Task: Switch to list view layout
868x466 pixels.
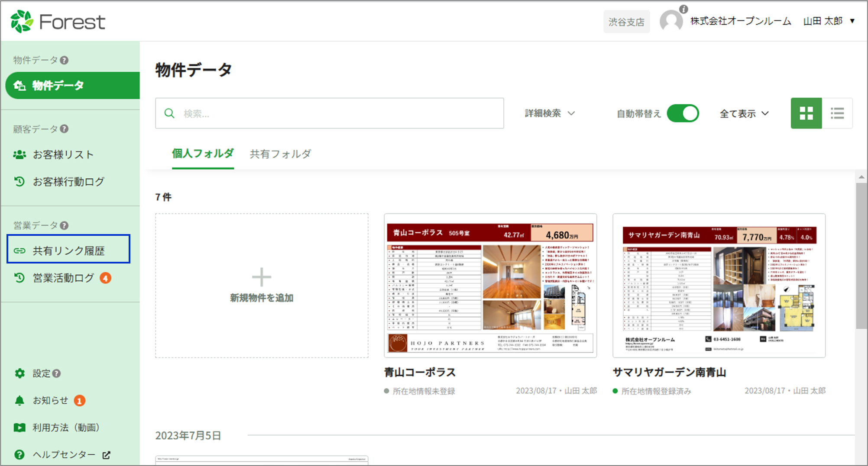Action: point(837,113)
